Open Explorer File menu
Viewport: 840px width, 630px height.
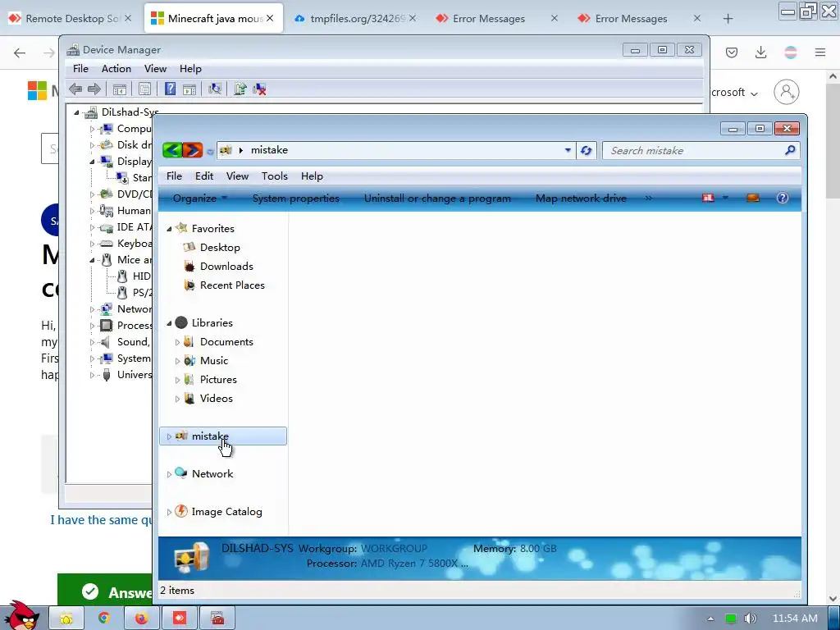pyautogui.click(x=174, y=176)
